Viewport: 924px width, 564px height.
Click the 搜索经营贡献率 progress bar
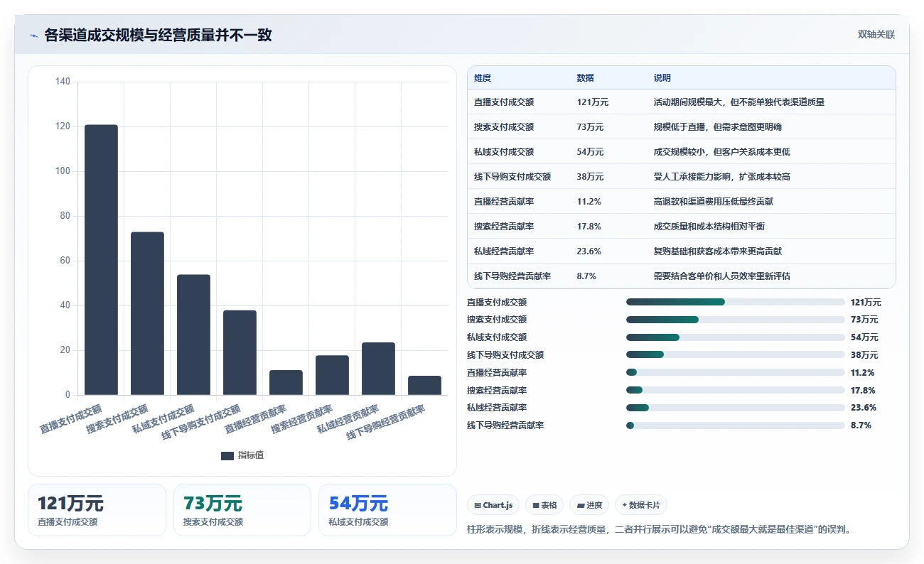[735, 390]
